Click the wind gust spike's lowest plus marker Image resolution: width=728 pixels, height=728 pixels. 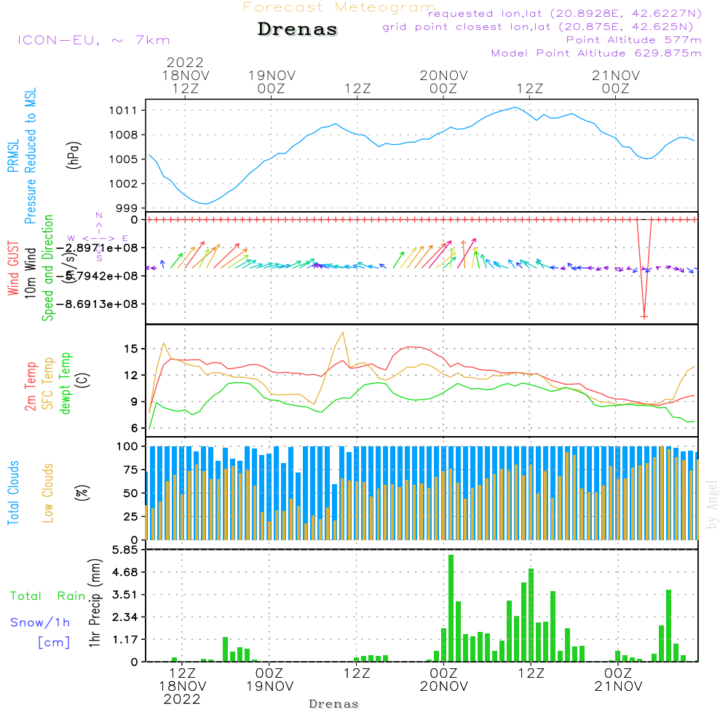(644, 317)
